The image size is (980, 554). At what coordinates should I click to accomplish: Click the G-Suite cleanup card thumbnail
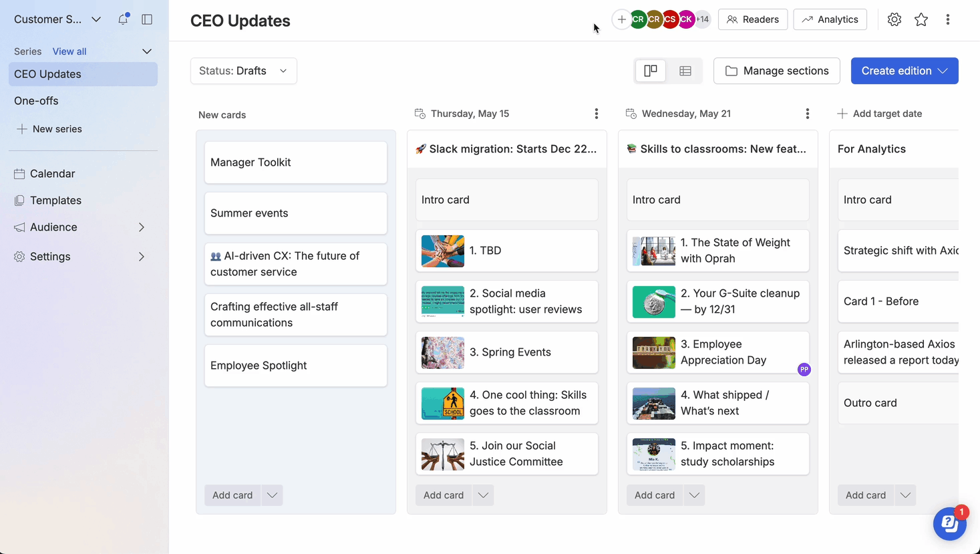(654, 301)
